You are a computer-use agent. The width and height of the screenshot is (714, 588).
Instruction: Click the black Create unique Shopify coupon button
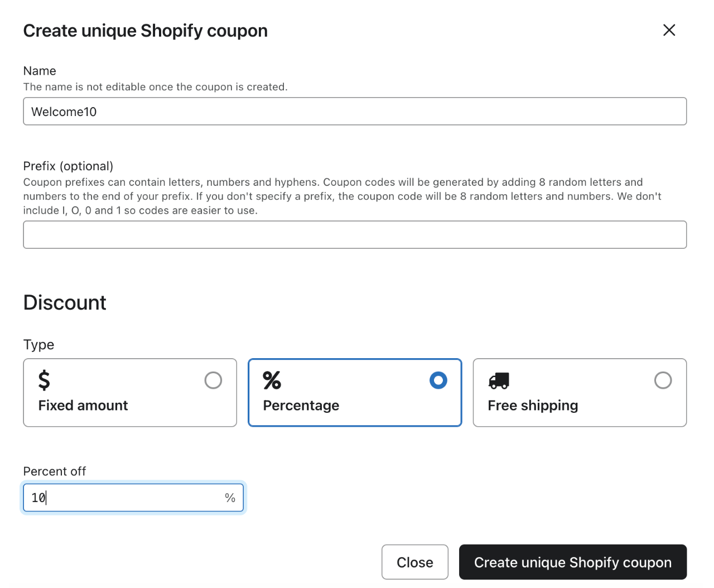coord(572,562)
